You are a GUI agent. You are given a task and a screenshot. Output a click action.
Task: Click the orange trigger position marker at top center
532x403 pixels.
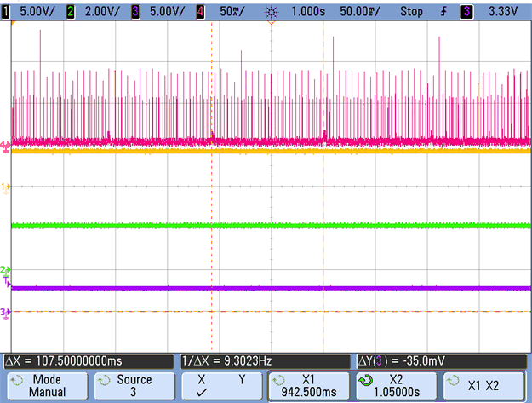pos(271,22)
